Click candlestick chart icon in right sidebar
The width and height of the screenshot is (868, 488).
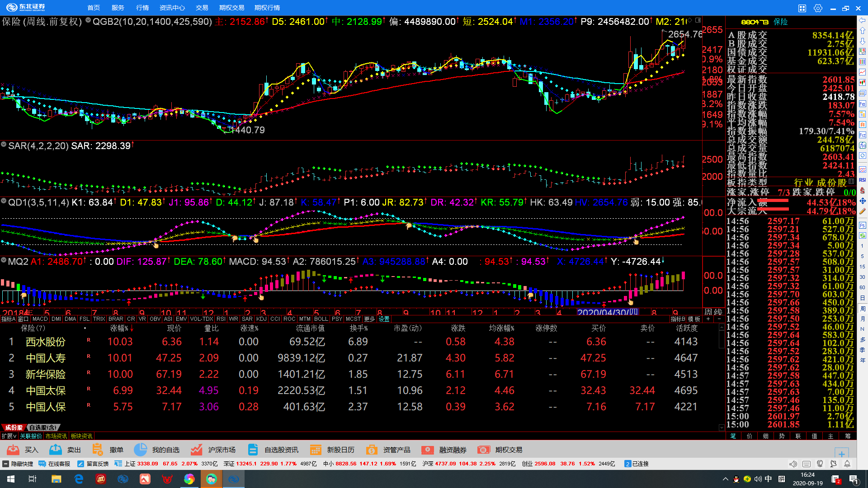863,82
